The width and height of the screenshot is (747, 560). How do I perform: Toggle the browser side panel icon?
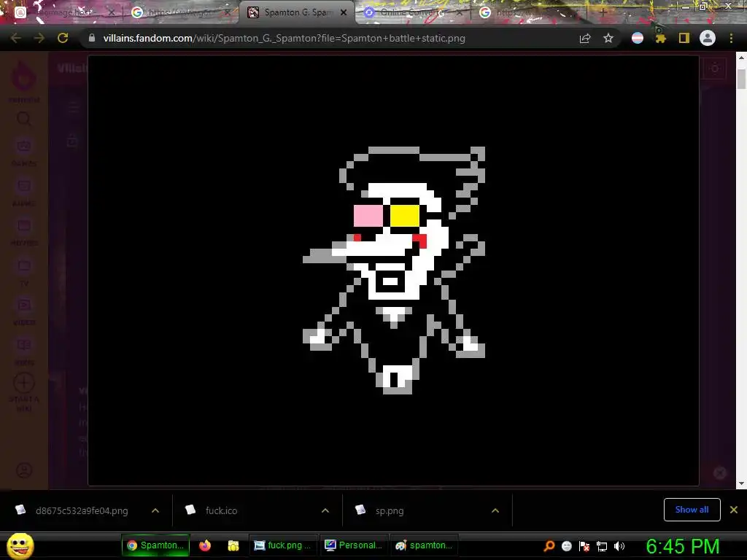684,38
